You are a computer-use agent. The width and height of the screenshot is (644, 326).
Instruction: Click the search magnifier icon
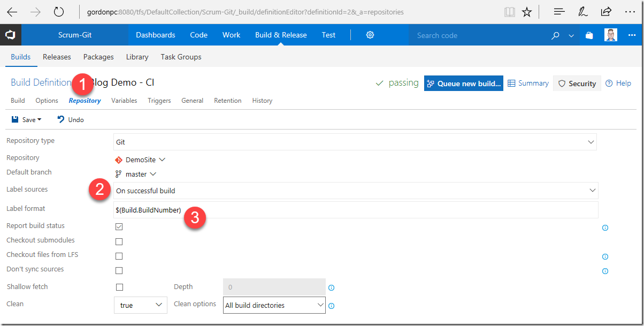coord(556,35)
